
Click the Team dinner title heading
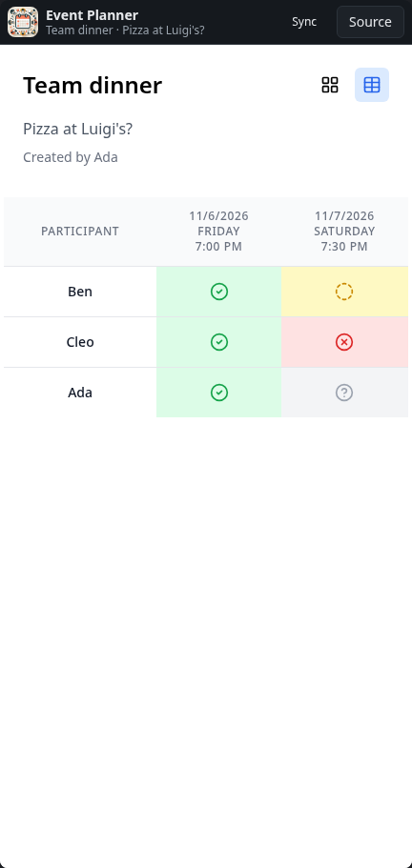[x=93, y=86]
